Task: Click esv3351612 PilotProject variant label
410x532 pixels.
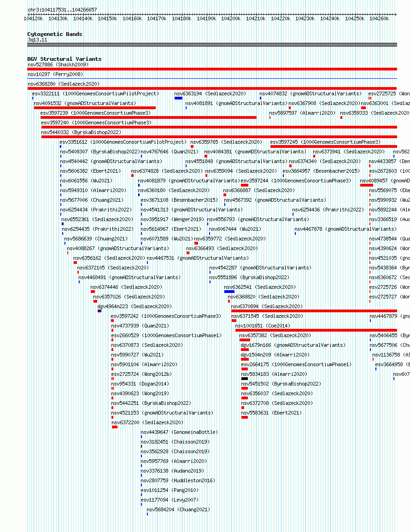Action: pyautogui.click(x=123, y=142)
